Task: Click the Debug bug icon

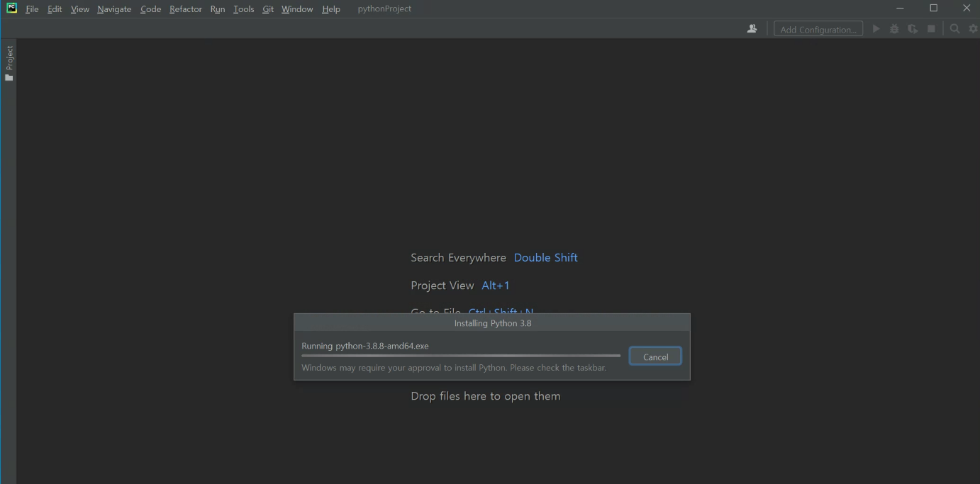Action: coord(895,29)
